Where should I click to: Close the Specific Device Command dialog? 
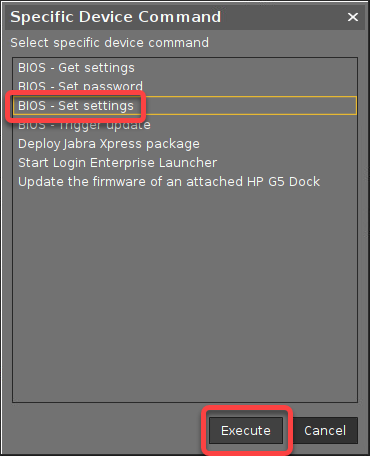click(353, 17)
